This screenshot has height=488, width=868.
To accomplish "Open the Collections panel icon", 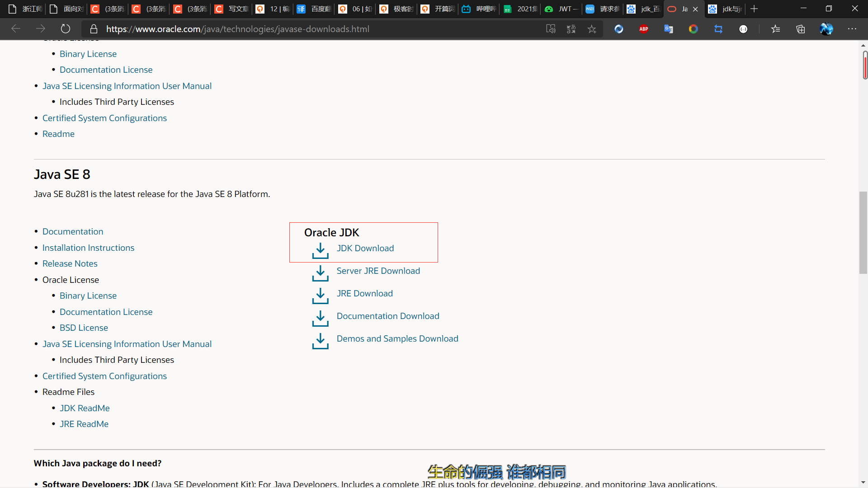I will [x=801, y=29].
